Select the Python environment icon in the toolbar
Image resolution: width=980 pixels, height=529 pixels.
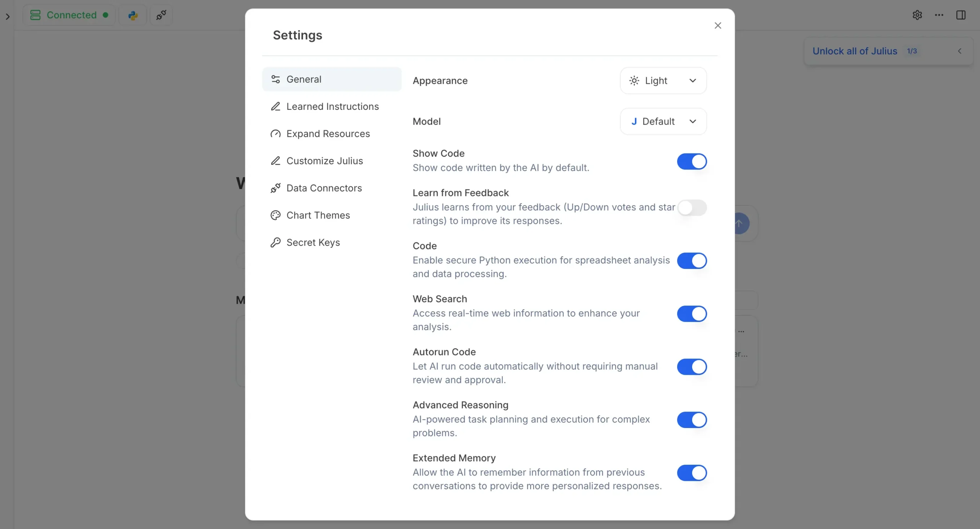[x=132, y=15]
